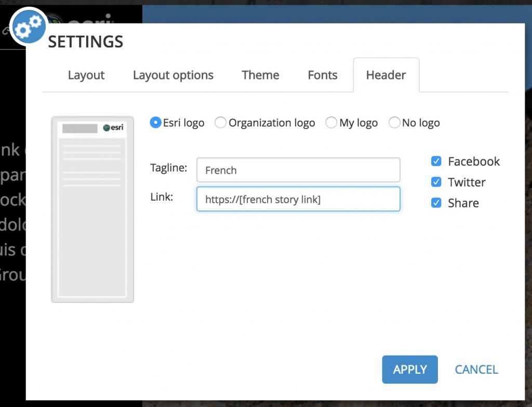Disable the Twitter sharing checkbox
The width and height of the screenshot is (532, 407).
tap(436, 182)
